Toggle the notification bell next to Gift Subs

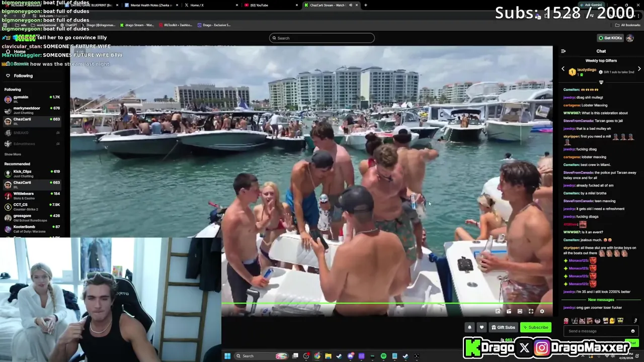coord(469,327)
